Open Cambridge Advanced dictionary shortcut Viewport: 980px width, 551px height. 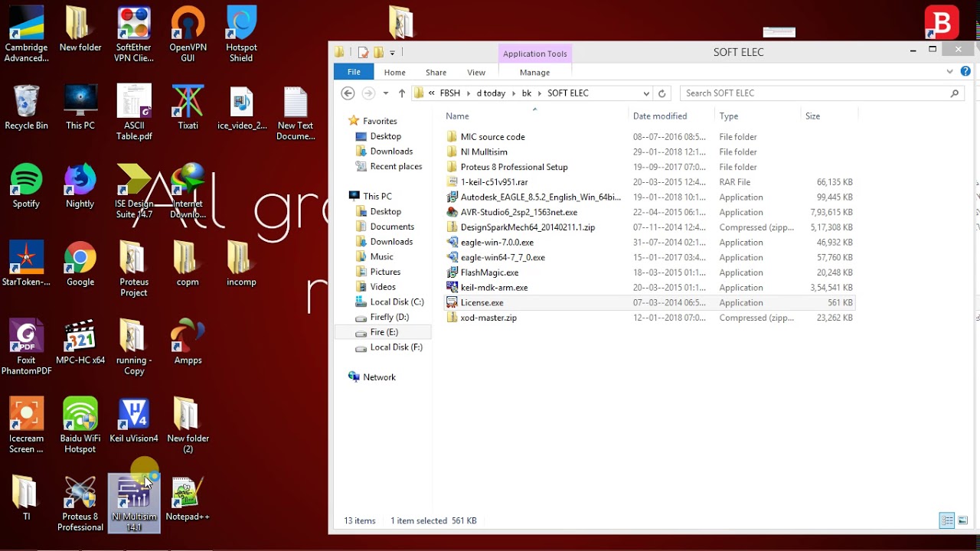(x=26, y=34)
